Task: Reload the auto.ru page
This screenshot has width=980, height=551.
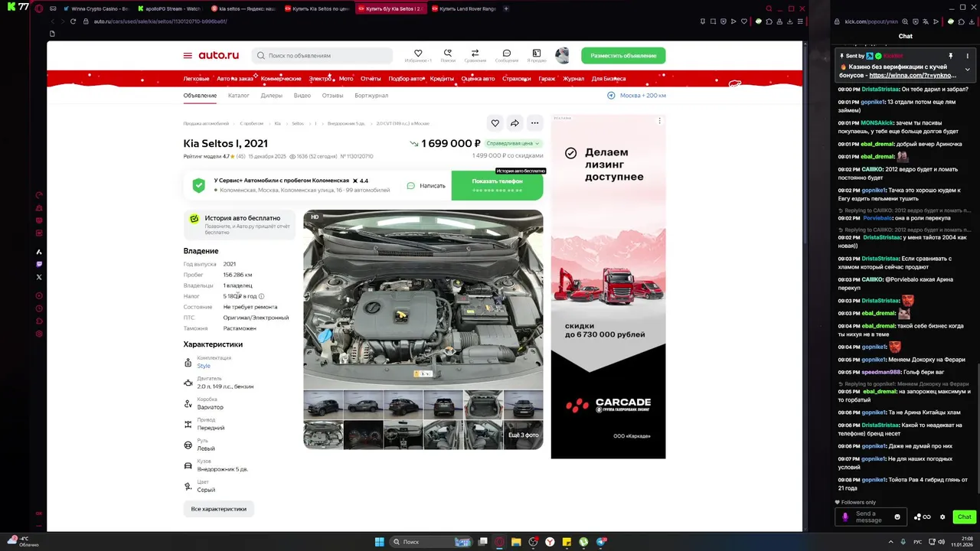Action: pos(73,21)
